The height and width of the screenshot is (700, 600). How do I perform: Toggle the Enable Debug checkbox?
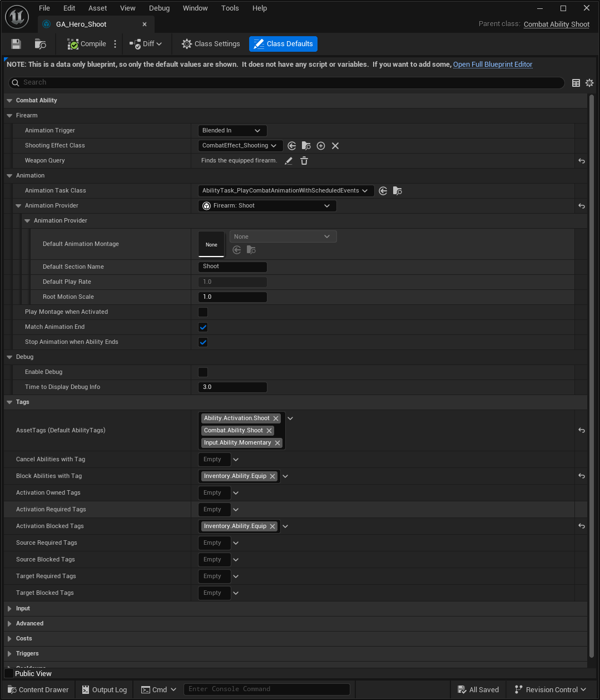point(203,372)
